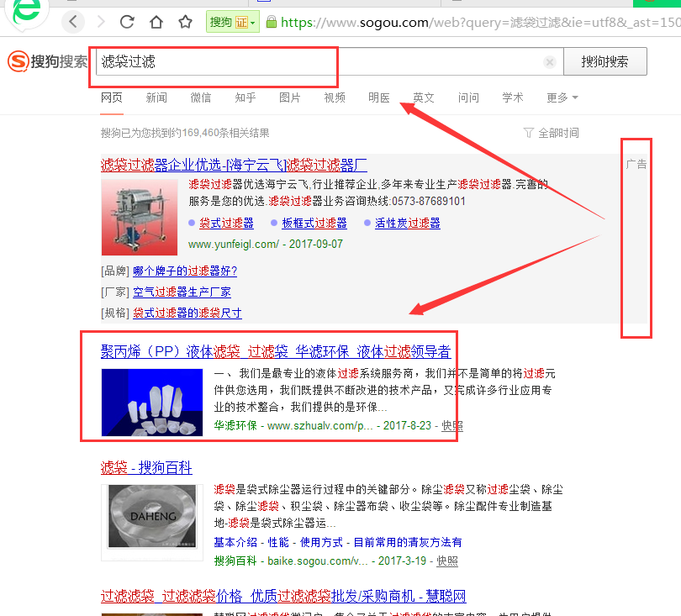Viewport: 681px width, 616px height.
Task: Click the browser forward arrow button
Action: point(101,22)
